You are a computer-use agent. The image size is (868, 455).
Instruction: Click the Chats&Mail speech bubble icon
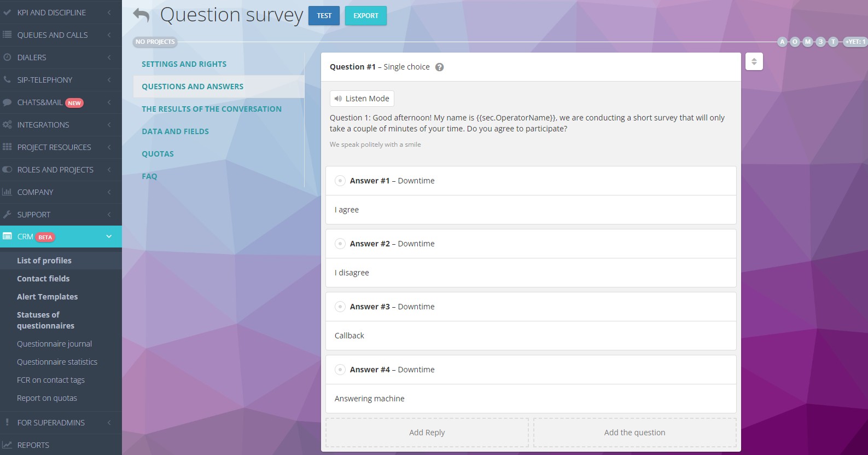click(7, 102)
